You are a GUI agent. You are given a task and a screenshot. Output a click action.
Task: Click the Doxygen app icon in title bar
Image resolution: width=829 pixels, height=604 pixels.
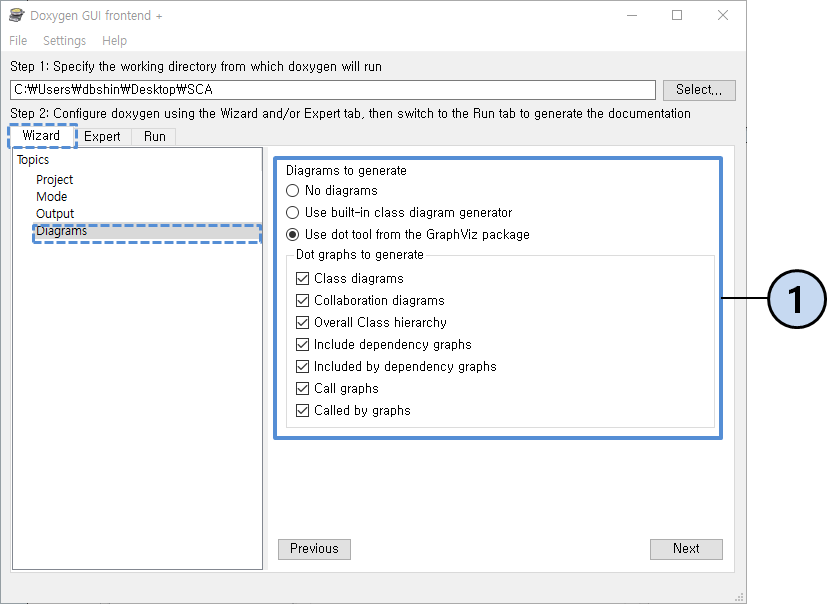[x=17, y=15]
